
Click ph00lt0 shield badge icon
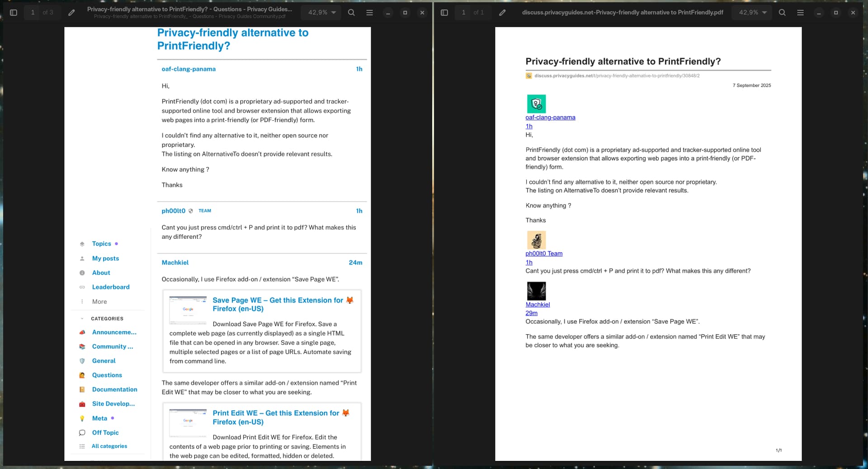coord(190,211)
